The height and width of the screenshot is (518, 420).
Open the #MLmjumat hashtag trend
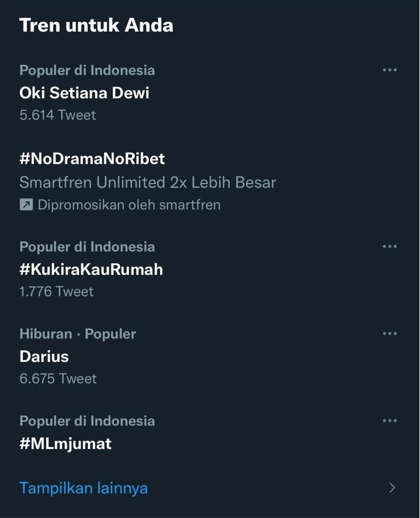(x=65, y=444)
